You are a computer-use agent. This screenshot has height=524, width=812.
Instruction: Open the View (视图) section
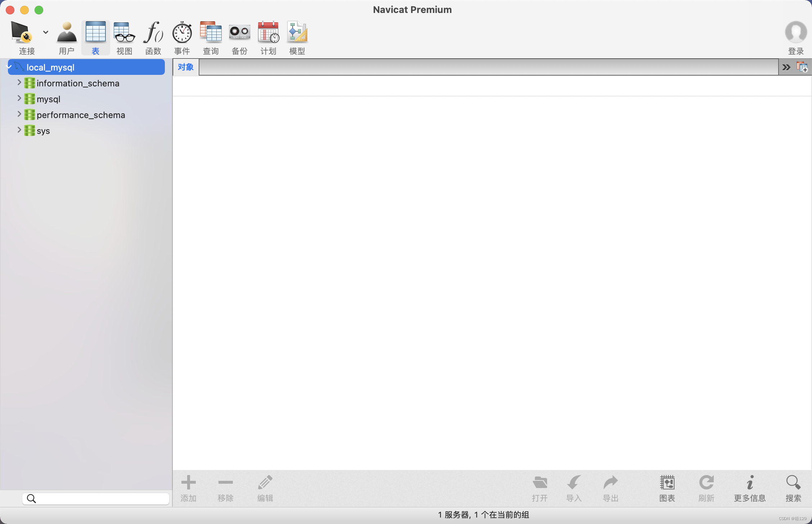click(124, 38)
